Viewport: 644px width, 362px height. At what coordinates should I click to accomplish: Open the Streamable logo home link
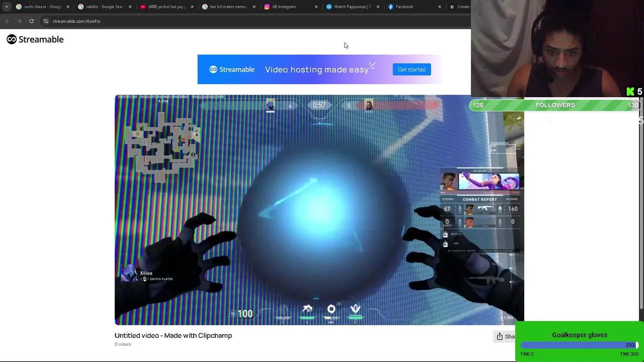tap(35, 39)
